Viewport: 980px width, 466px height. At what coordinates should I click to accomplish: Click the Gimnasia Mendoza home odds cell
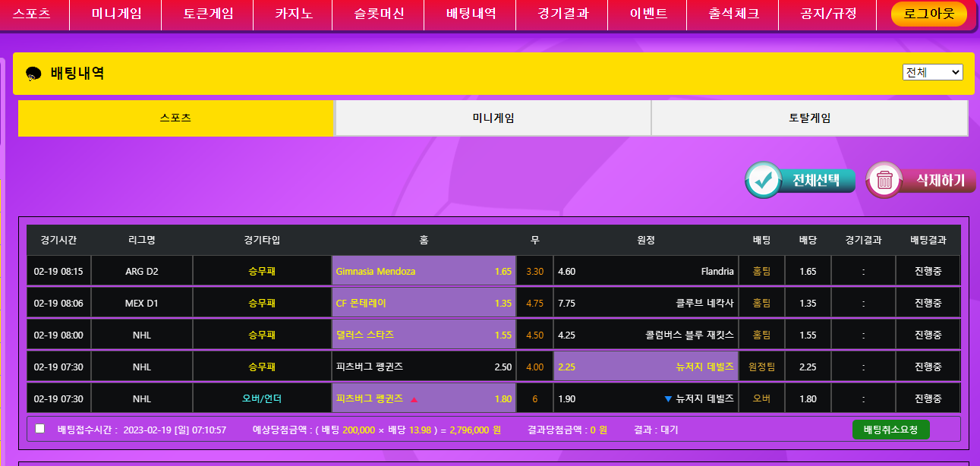424,271
